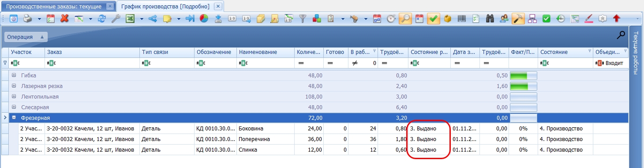
Task: Click the download to tray icon
Action: click(218, 19)
